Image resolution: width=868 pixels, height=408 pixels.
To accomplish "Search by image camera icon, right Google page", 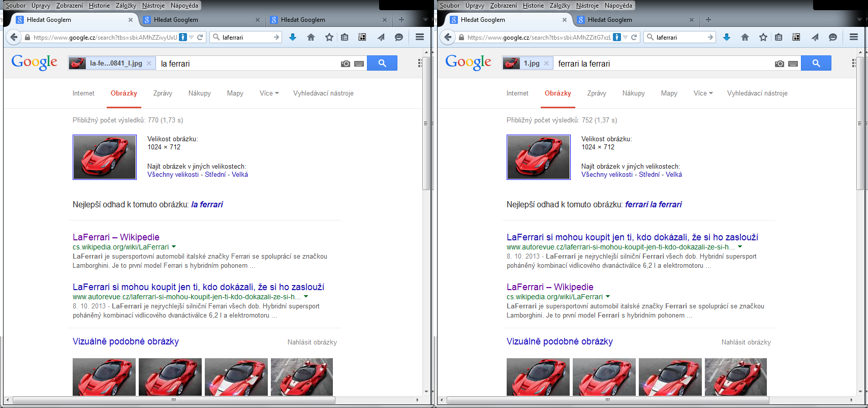I will 780,64.
